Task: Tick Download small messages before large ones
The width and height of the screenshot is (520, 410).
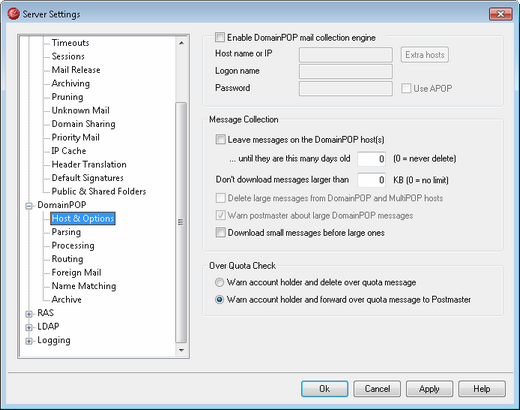Action: (220, 232)
